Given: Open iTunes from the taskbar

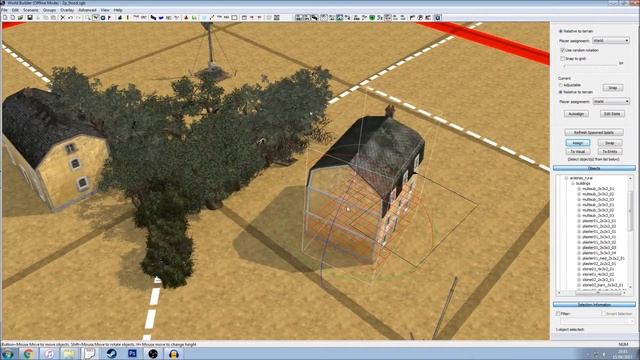Looking at the screenshot, I should (x=49, y=353).
